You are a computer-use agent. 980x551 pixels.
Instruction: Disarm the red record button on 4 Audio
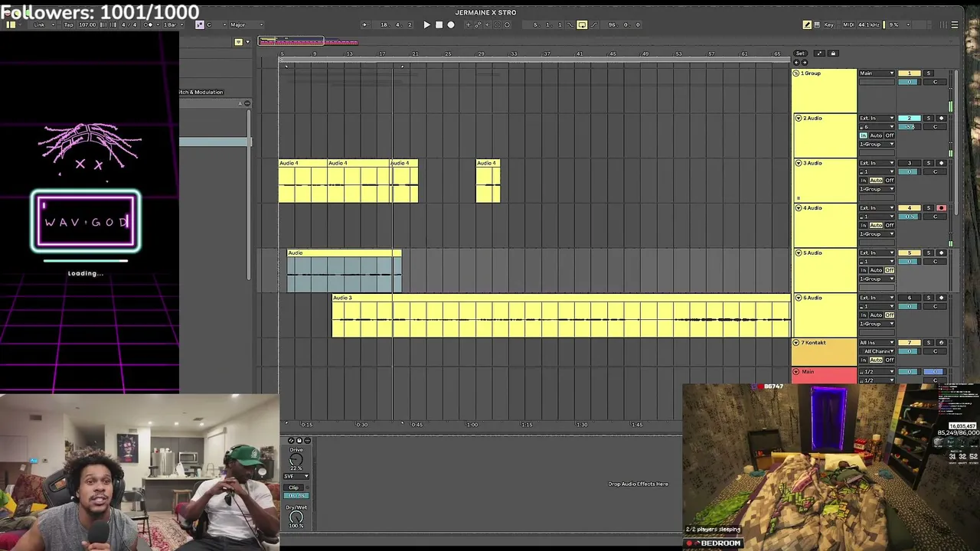(941, 208)
